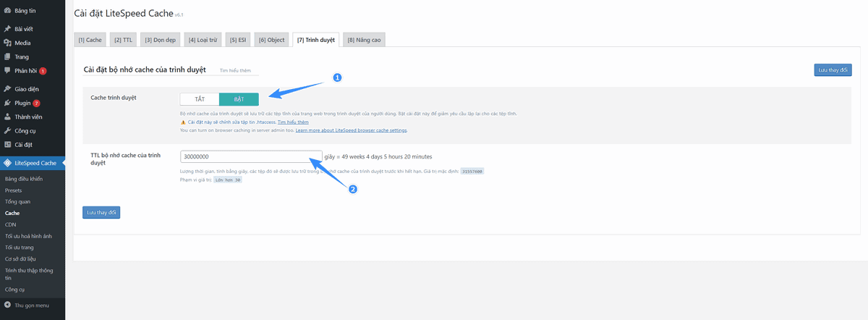
Task: Switch to the [2] TTL tab
Action: click(x=122, y=40)
